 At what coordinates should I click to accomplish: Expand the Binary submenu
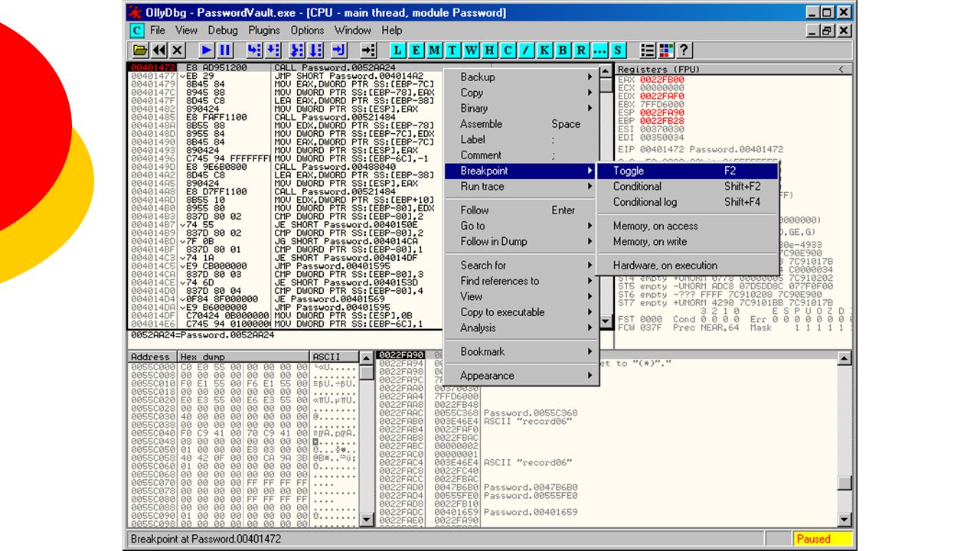click(x=521, y=108)
